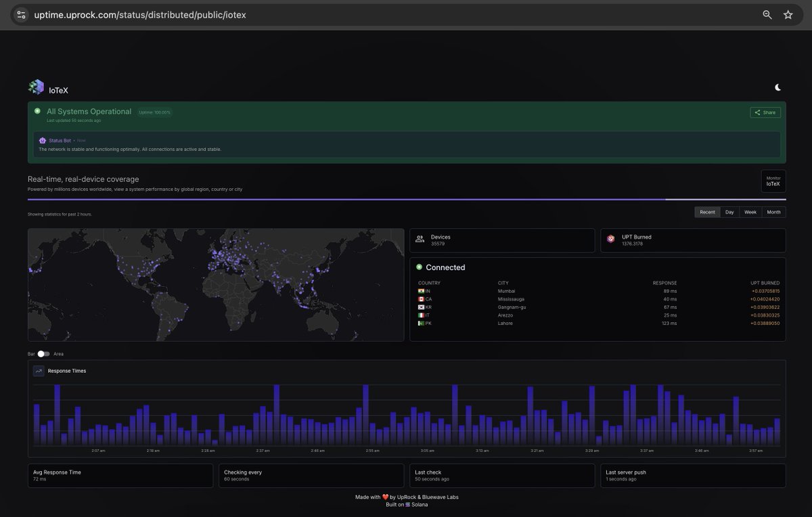The image size is (812, 517).
Task: Click the Gangnam-gu city cell
Action: tap(512, 307)
